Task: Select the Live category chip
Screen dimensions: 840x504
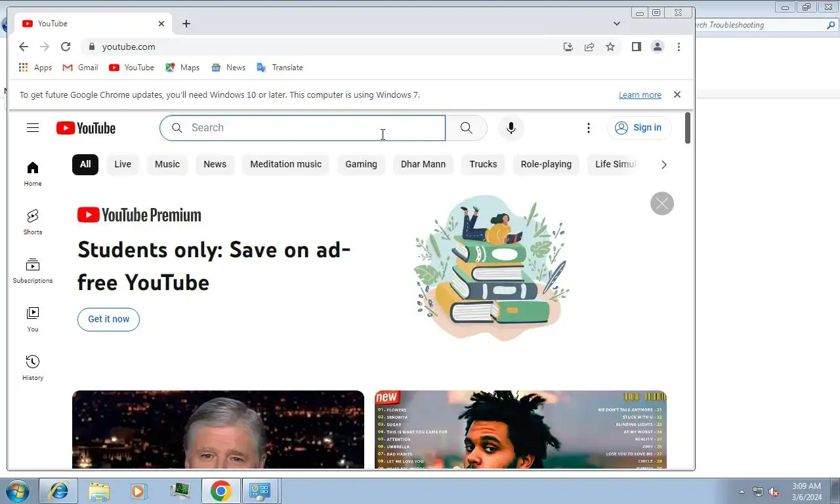Action: click(123, 164)
